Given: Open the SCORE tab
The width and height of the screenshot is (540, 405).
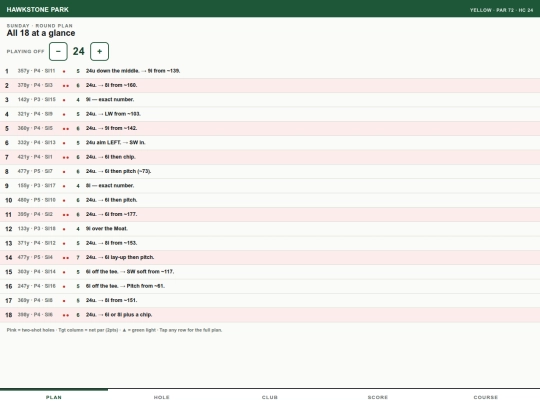Looking at the screenshot, I should [378, 397].
